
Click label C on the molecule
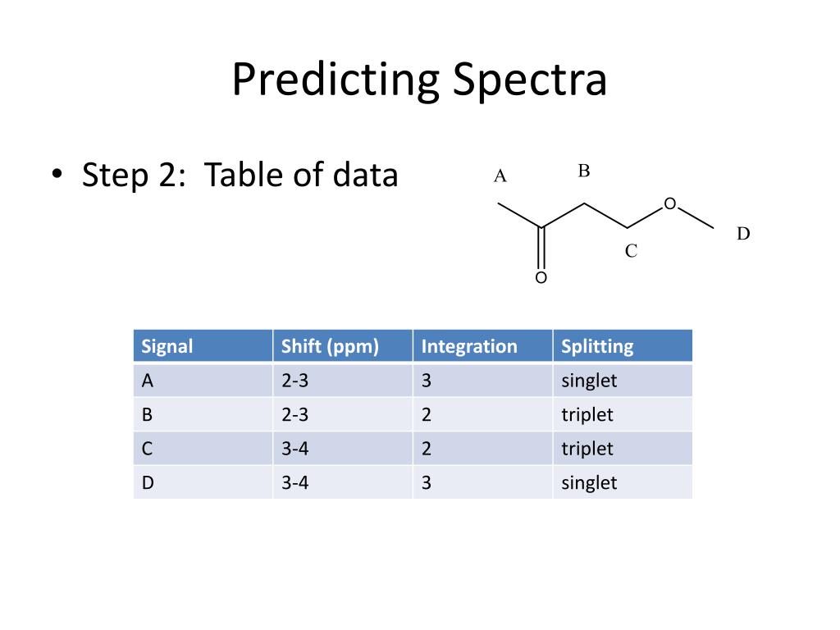[x=631, y=251]
